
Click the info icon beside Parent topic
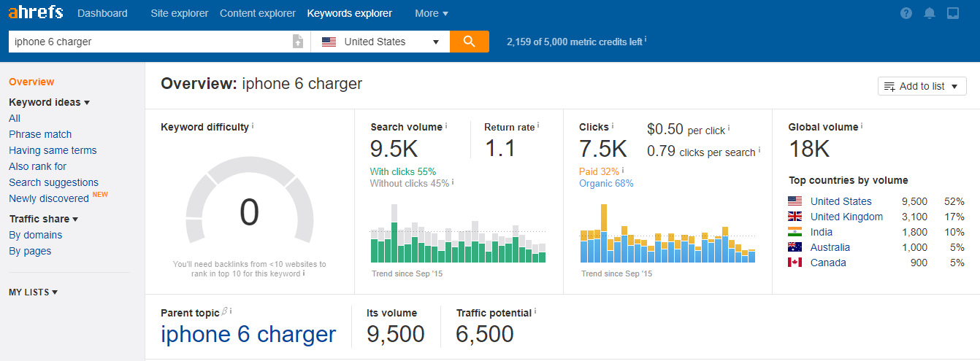pos(231,311)
